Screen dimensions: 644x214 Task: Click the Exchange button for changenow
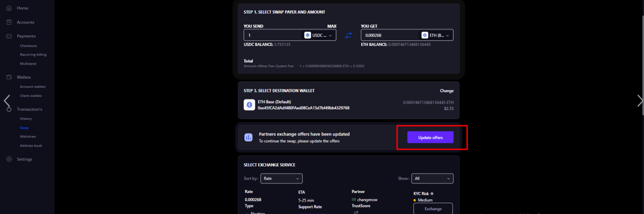point(433,209)
